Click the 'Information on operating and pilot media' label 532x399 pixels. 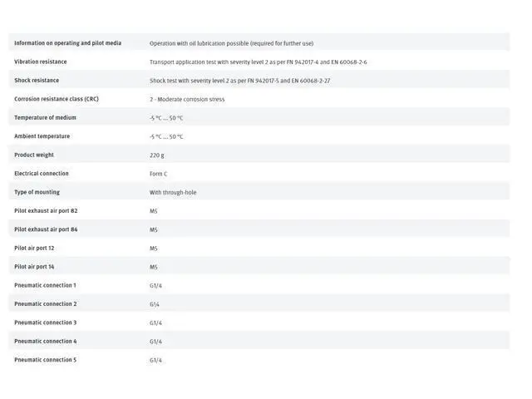coord(67,42)
